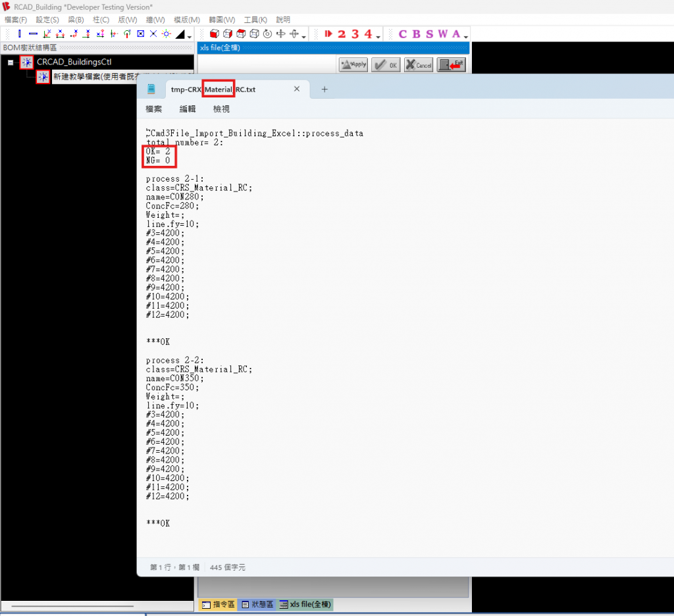Select the vertical line draw tool
The width and height of the screenshot is (674, 616).
click(x=19, y=34)
